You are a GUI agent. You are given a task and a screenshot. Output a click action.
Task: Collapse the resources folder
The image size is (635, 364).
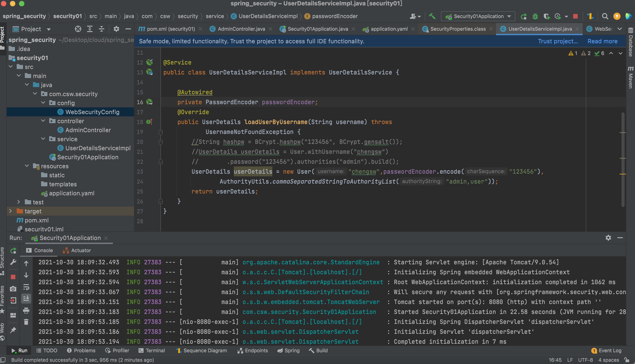[27, 166]
